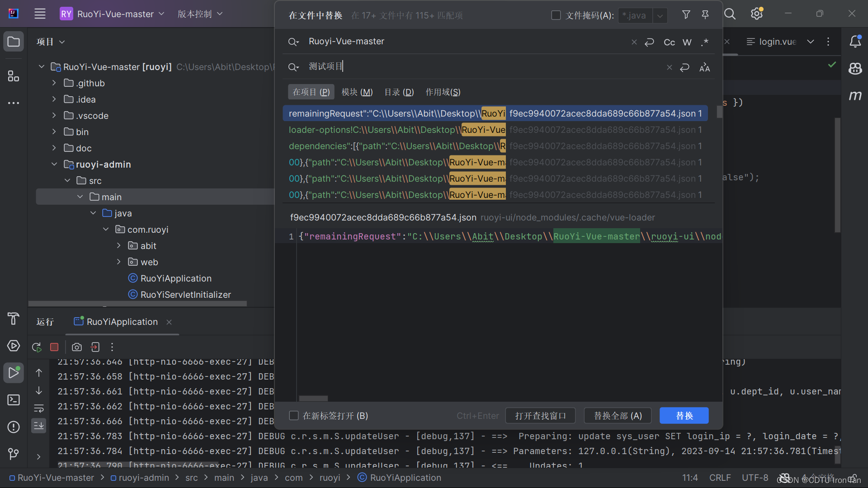
Task: Select the In Project scope tab
Action: (x=311, y=92)
